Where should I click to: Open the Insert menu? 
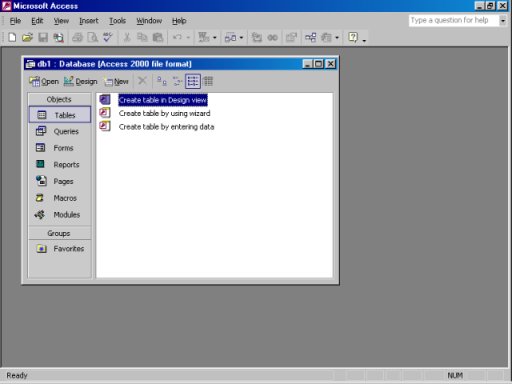coord(89,21)
